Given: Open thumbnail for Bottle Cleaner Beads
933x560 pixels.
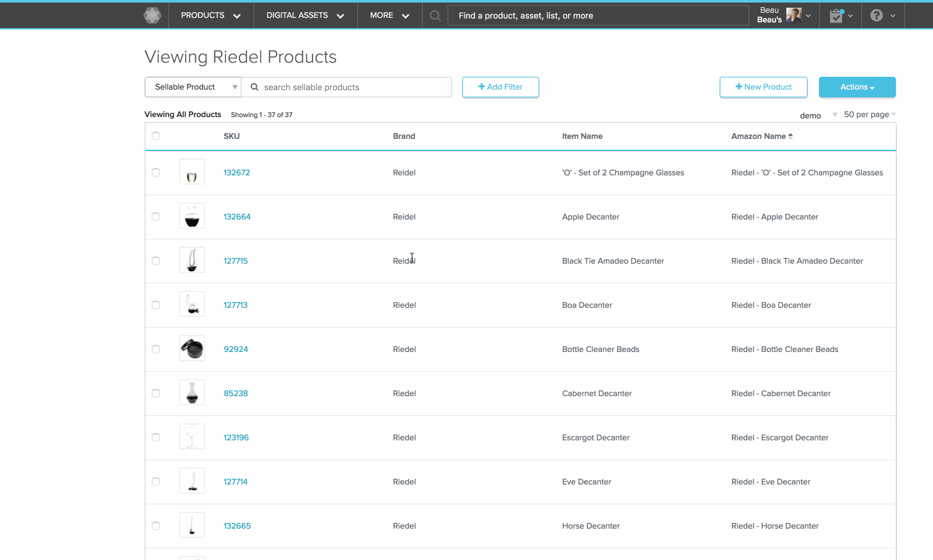Looking at the screenshot, I should click(x=192, y=349).
